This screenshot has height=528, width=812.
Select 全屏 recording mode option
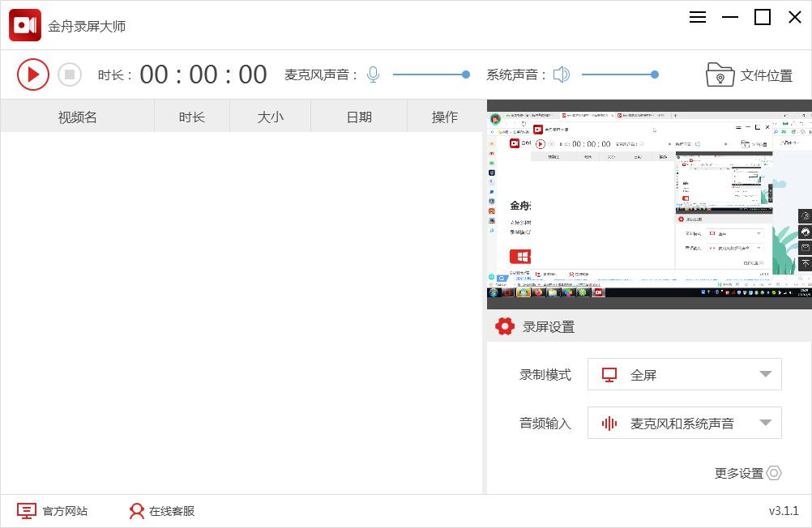684,374
